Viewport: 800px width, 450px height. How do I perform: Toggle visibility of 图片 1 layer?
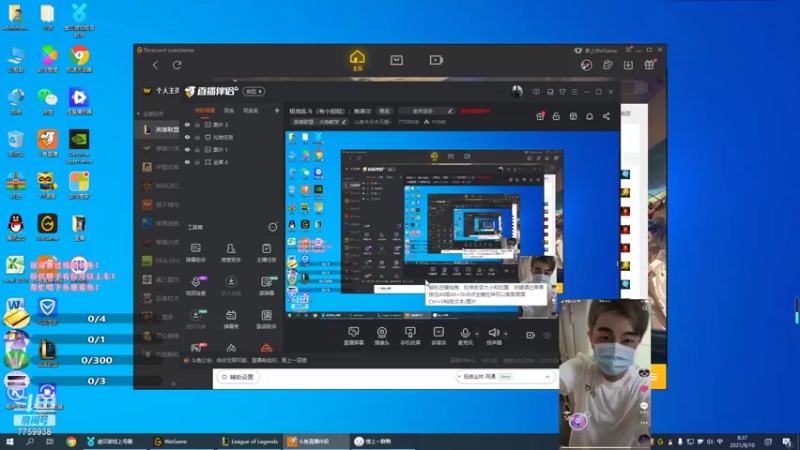(187, 149)
